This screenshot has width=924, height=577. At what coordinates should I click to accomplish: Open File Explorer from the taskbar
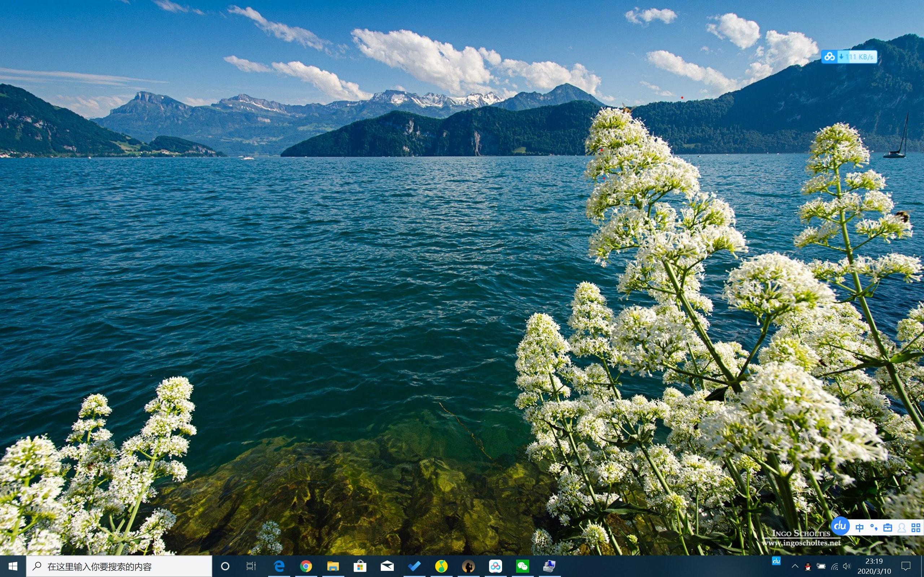coord(333,566)
